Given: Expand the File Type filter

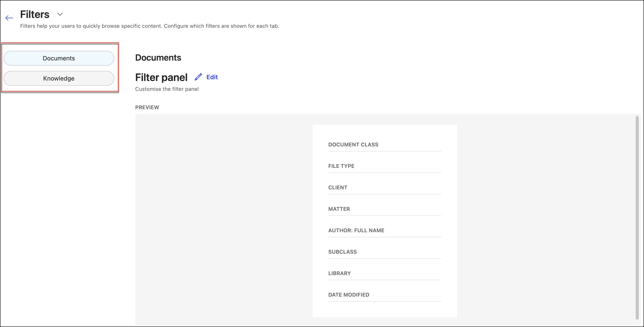Looking at the screenshot, I should pyautogui.click(x=341, y=166).
